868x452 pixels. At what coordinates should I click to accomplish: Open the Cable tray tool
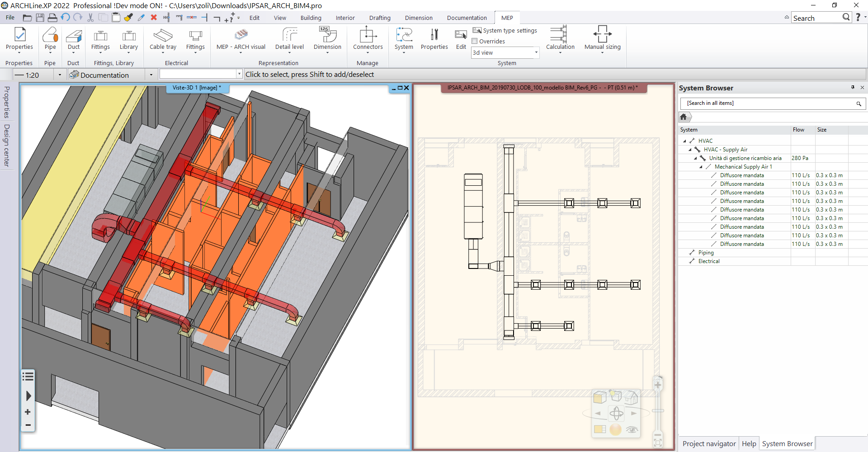[x=163, y=35]
